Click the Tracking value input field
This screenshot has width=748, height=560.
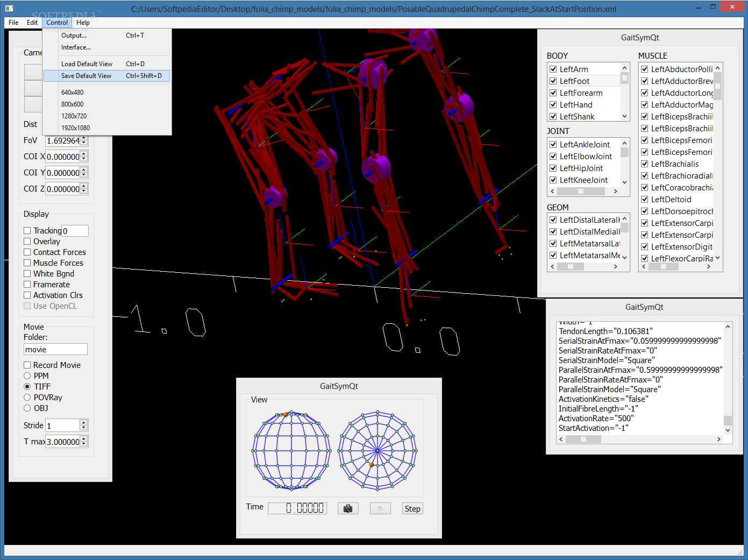(x=75, y=231)
